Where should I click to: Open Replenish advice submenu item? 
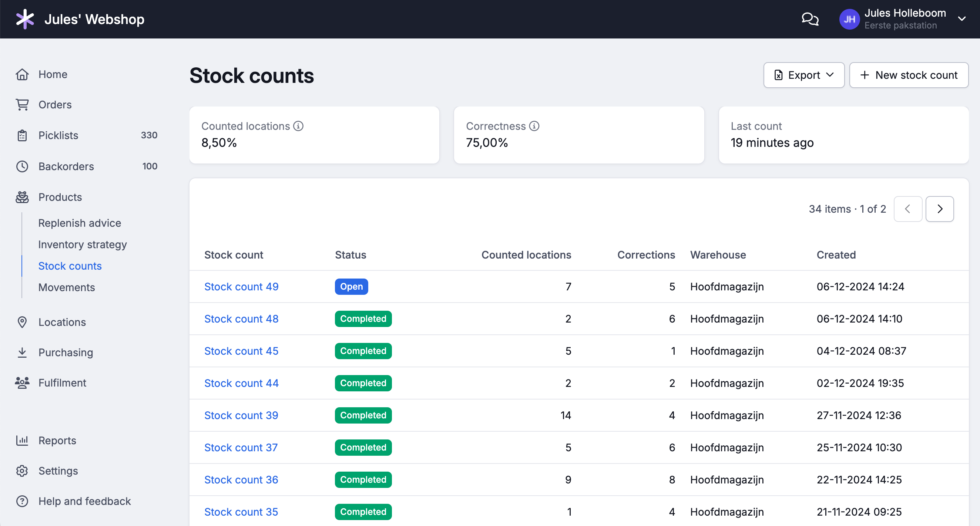[80, 223]
